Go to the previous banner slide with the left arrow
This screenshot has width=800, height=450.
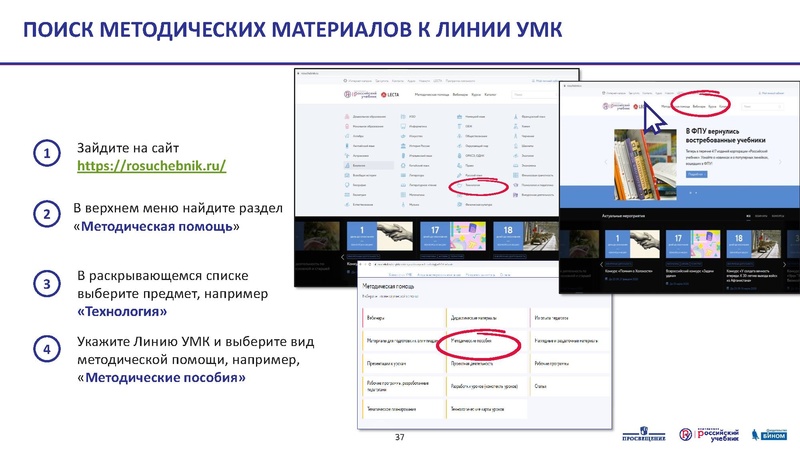[606, 162]
